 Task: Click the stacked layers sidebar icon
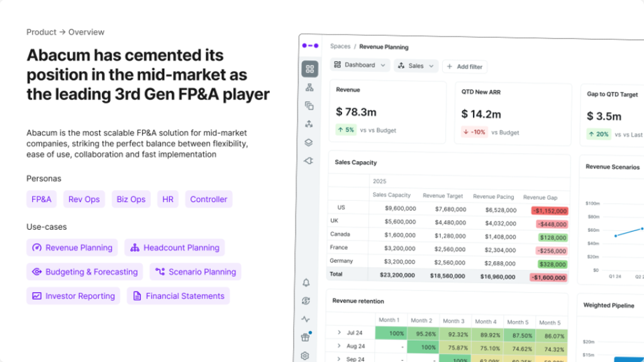[x=309, y=142]
